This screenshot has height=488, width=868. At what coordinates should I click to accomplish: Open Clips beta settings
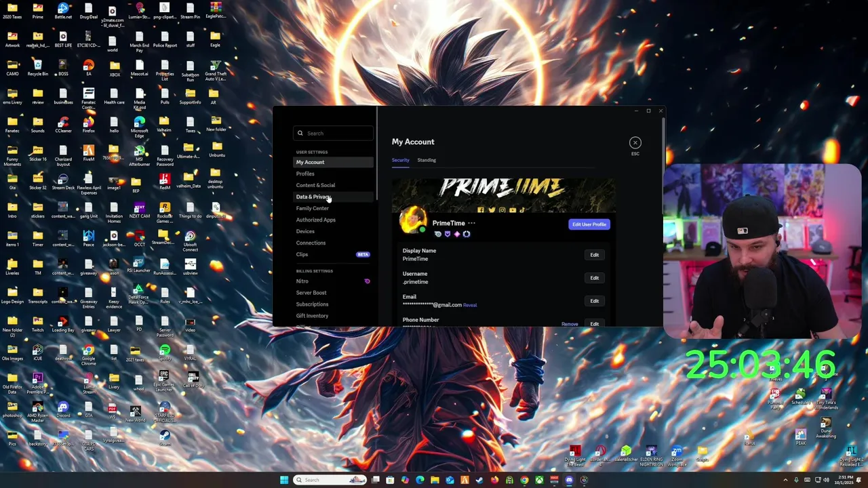click(333, 254)
